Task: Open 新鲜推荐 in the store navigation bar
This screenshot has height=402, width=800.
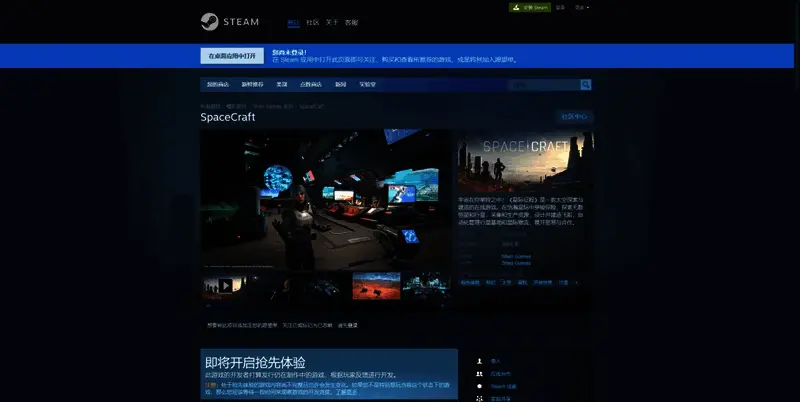Action: 253,85
